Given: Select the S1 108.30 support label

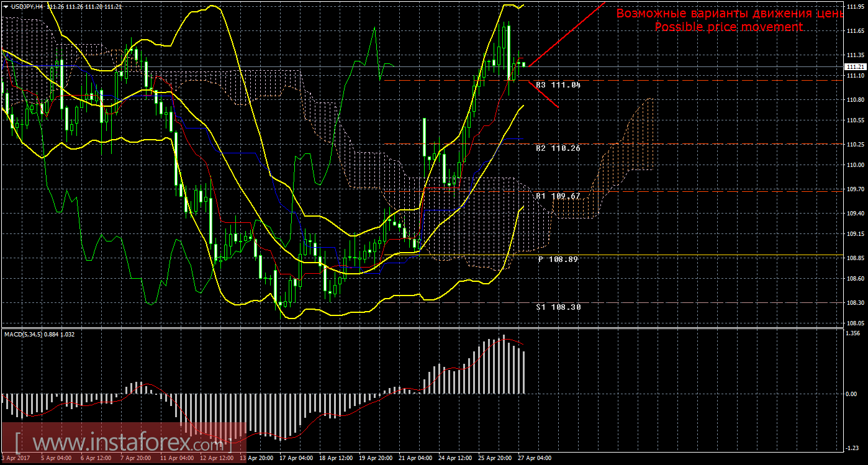Looking at the screenshot, I should [x=558, y=307].
